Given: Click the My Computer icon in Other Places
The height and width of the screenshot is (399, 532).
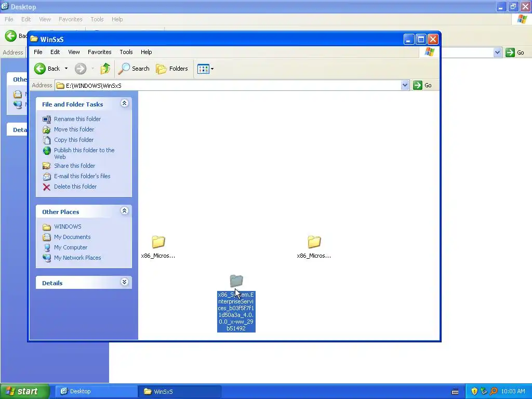Looking at the screenshot, I should pyautogui.click(x=46, y=248).
